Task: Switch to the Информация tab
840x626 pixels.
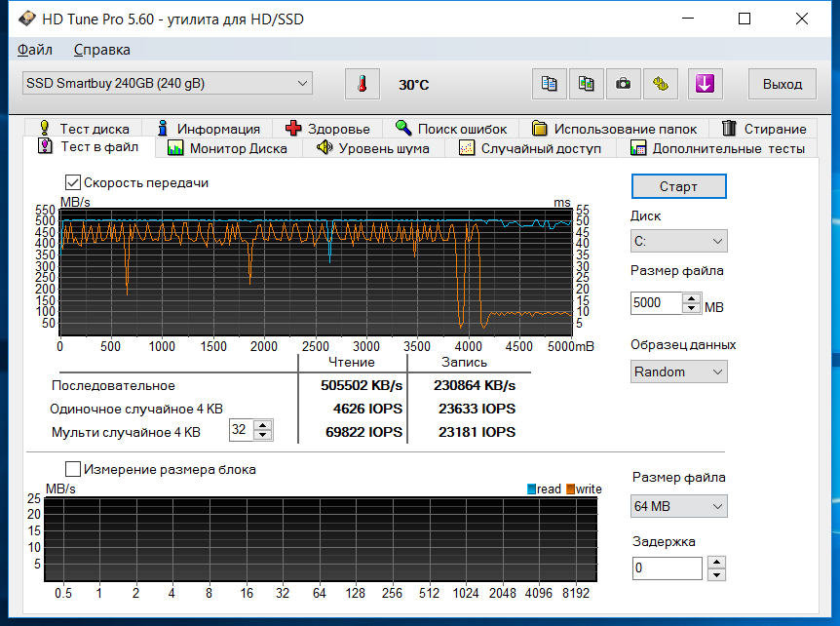Action: 208,129
